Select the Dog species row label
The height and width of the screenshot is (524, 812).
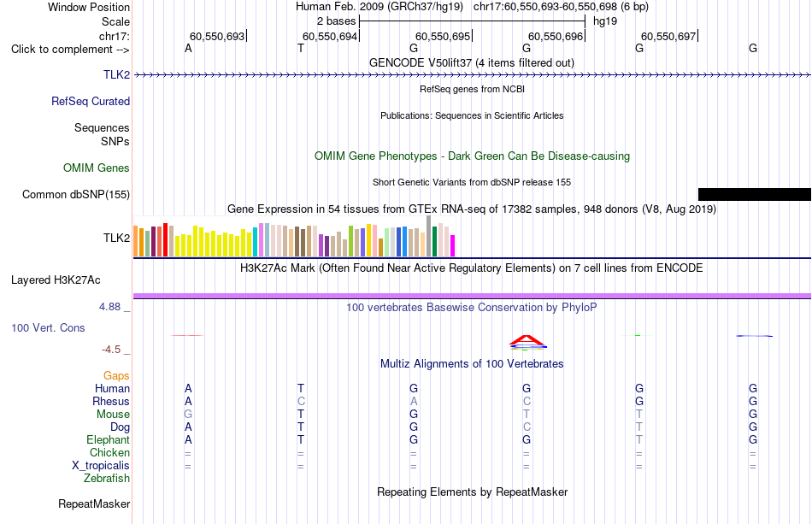pyautogui.click(x=120, y=427)
